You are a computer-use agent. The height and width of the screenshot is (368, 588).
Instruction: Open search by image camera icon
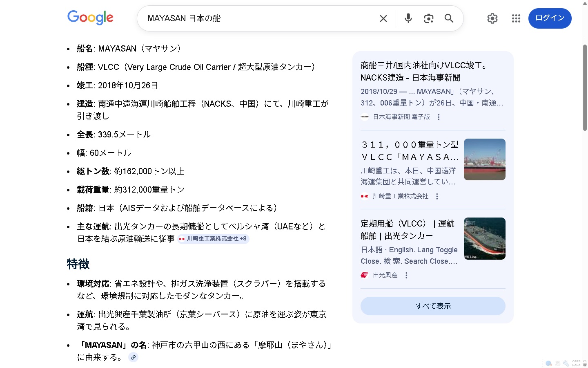[428, 18]
